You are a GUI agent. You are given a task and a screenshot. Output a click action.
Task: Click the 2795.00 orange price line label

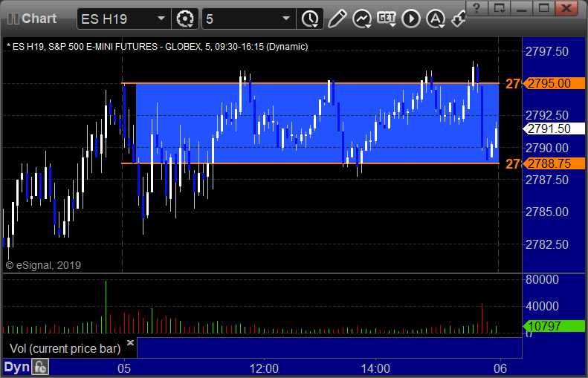pos(554,83)
